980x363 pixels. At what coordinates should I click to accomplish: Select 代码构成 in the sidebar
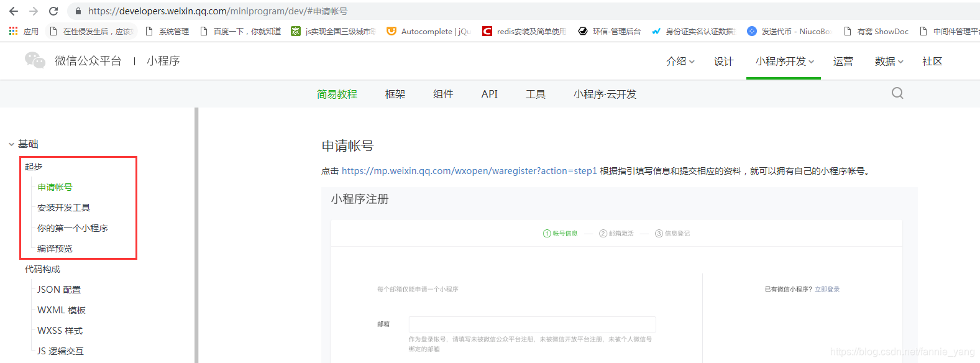42,269
